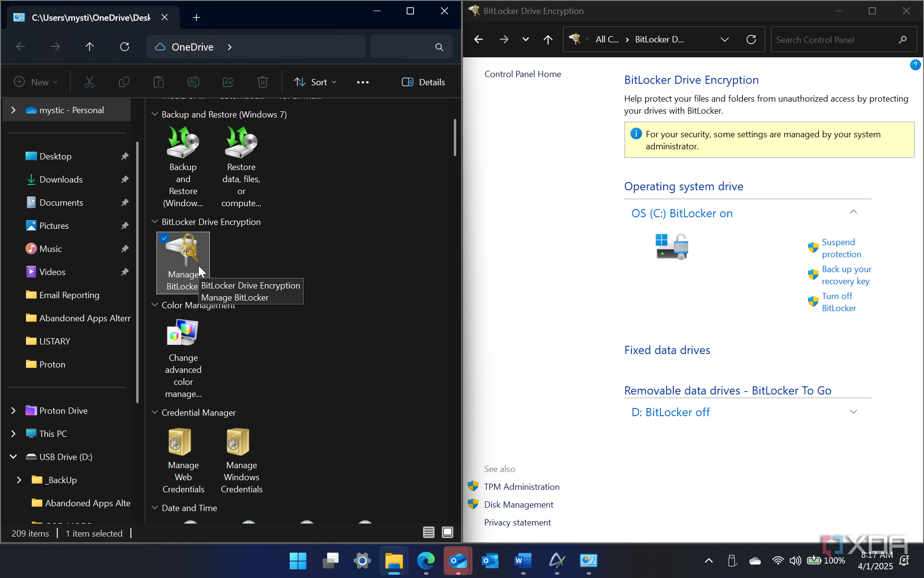Add a new File Explorer tab
Screen dimensions: 924x578
tap(196, 17)
